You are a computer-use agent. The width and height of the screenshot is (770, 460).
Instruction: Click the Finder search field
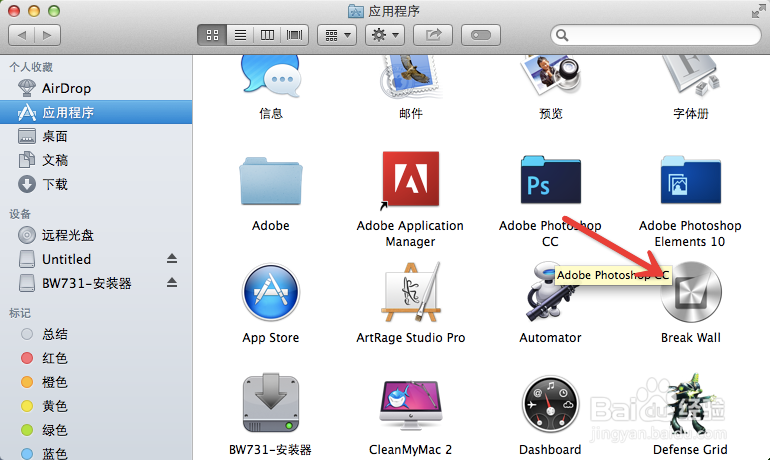(x=656, y=35)
